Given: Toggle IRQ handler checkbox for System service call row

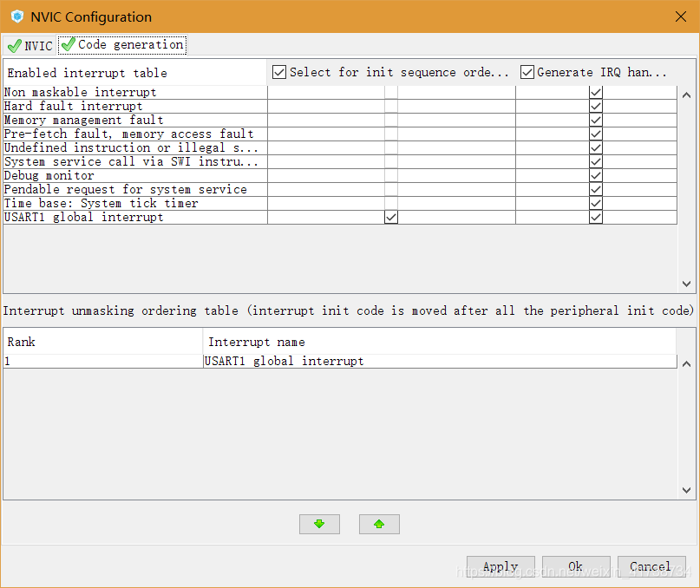Looking at the screenshot, I should point(596,161).
